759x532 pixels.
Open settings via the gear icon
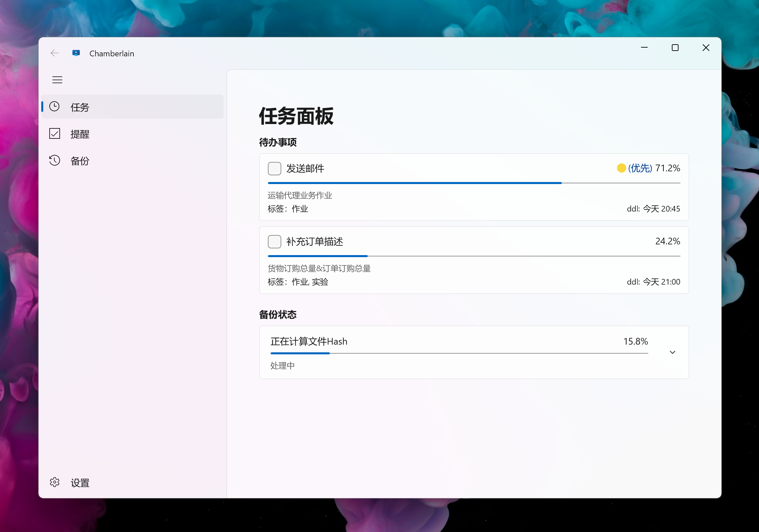click(x=54, y=482)
